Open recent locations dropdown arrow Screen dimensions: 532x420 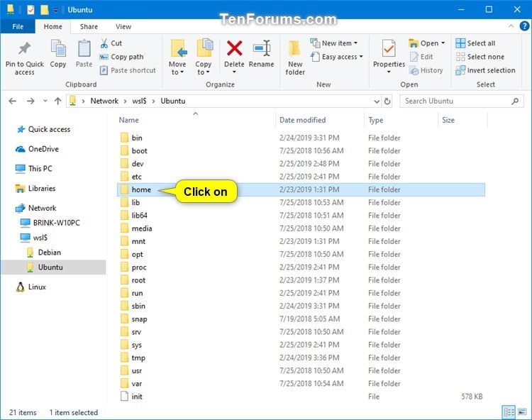coord(45,101)
